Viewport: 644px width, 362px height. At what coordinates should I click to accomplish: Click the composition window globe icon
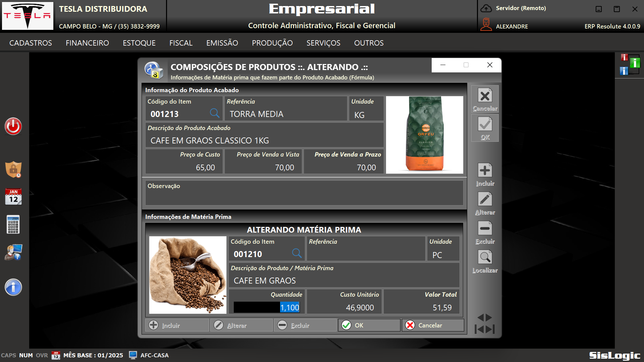coord(154,70)
